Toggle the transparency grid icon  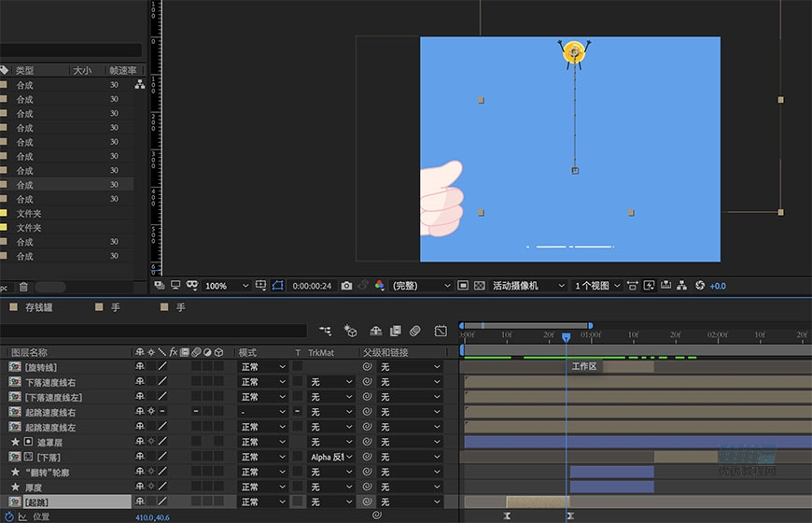tap(480, 286)
